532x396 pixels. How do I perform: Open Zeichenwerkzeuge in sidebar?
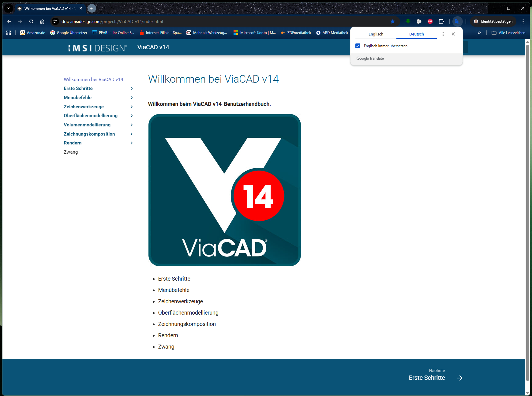click(84, 107)
